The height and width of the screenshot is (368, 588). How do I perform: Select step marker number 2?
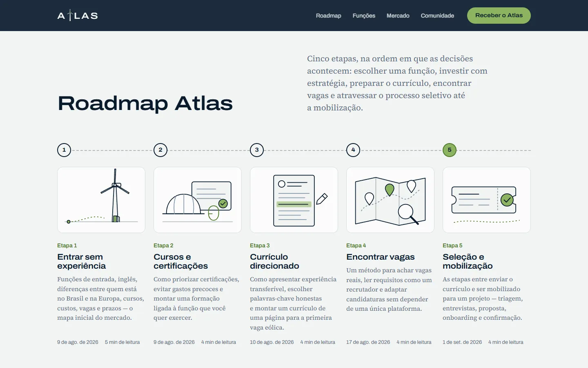coord(160,150)
